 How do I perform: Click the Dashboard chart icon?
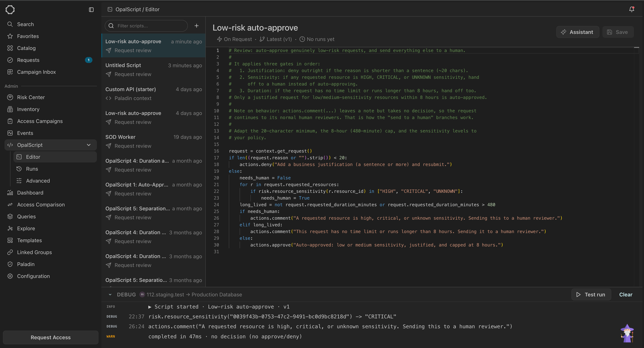click(x=10, y=193)
